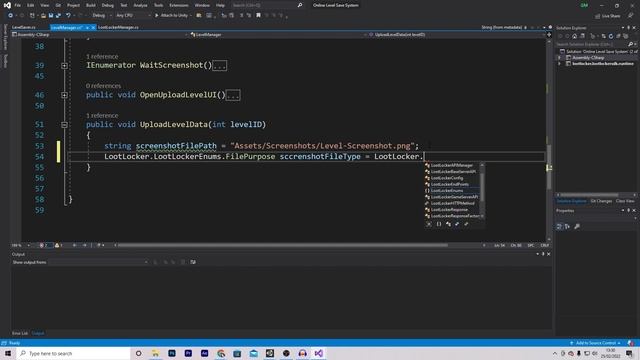The height and width of the screenshot is (360, 640).
Task: Expand the WaitScreenshot method region
Action: point(64,65)
